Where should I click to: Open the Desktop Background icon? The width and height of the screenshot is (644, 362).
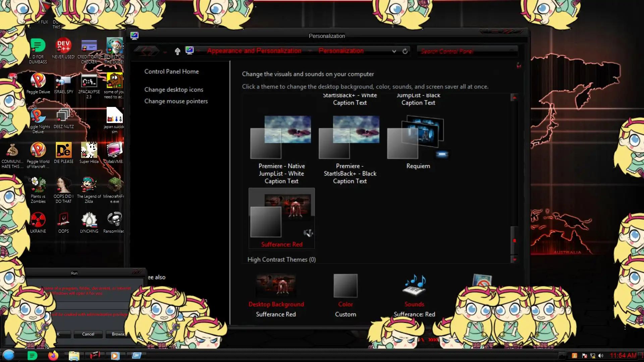coord(276,286)
